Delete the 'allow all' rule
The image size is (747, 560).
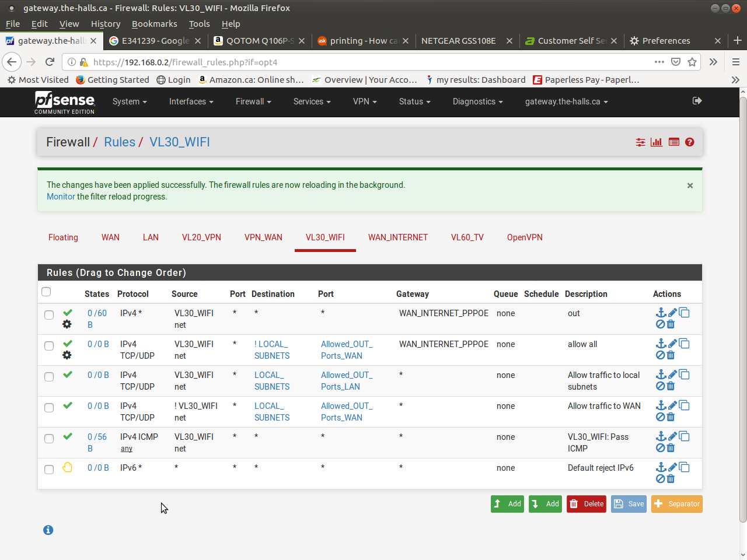tap(671, 355)
